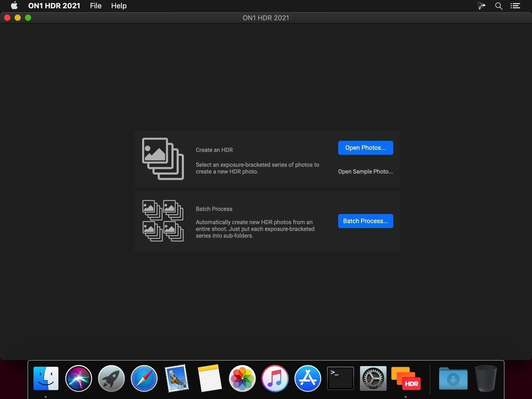The image size is (532, 399).
Task: Open Safari from the Dock
Action: [x=144, y=378]
